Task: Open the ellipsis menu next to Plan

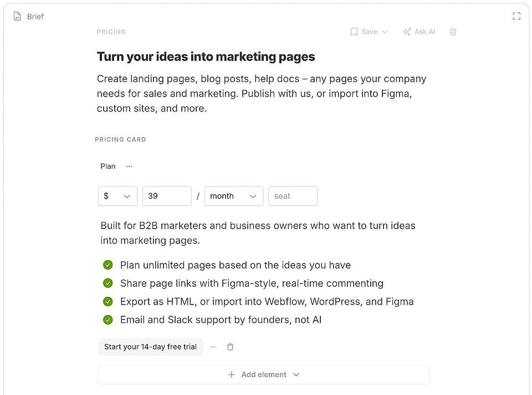Action: [x=129, y=166]
